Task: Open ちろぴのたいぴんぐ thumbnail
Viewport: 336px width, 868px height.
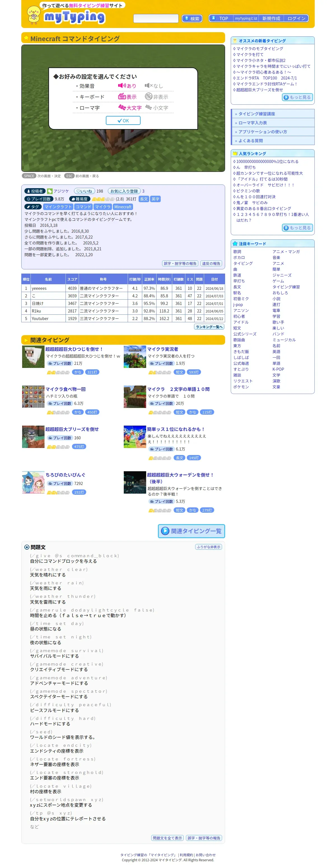Action: click(x=33, y=482)
